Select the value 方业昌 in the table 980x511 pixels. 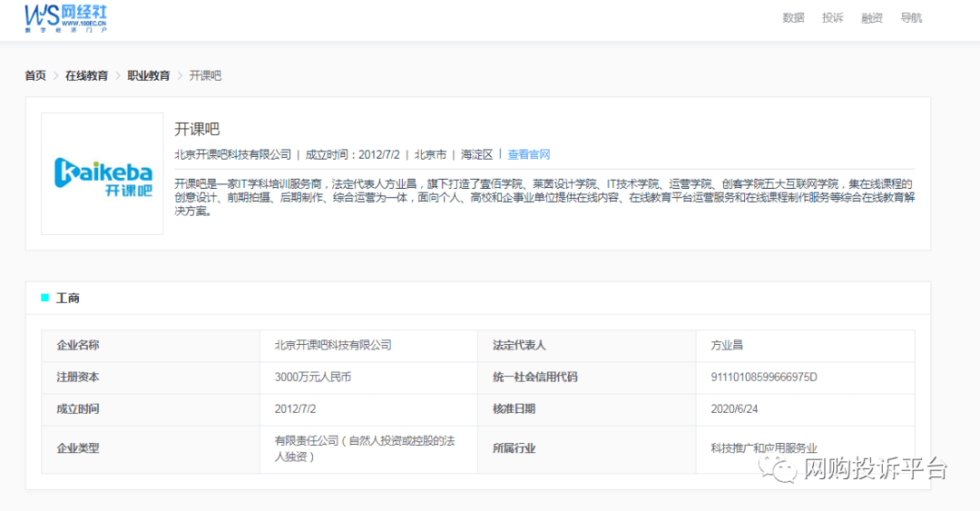click(727, 345)
